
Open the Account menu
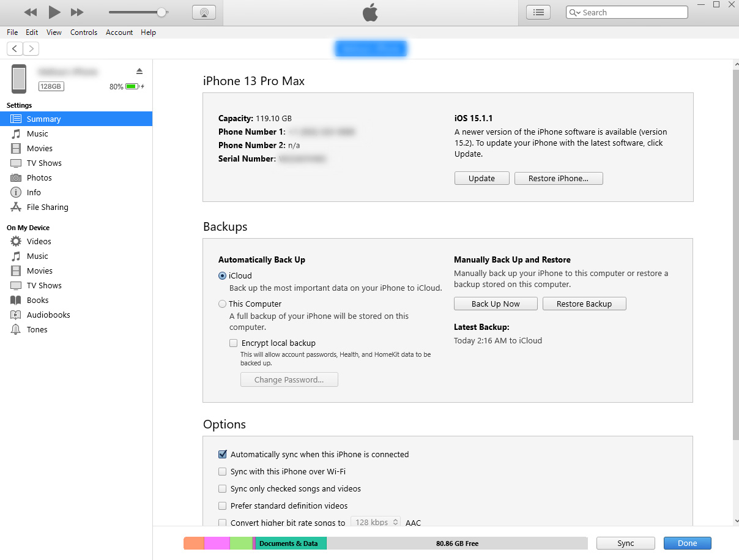tap(119, 32)
